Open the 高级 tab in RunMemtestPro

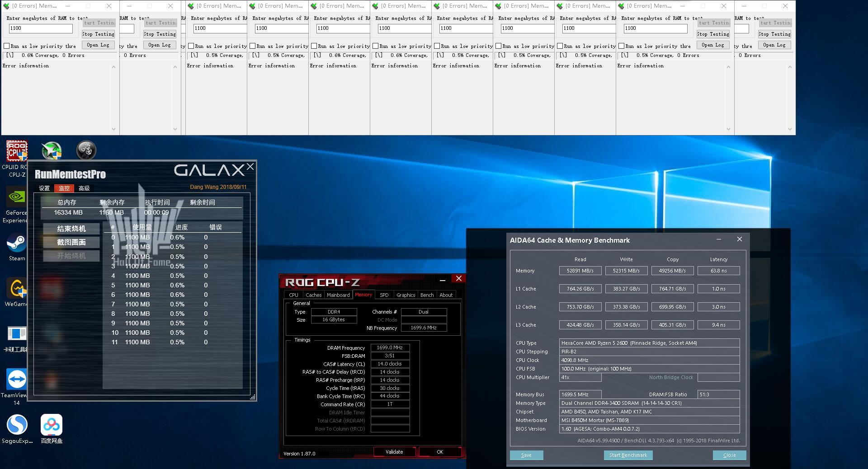[84, 188]
